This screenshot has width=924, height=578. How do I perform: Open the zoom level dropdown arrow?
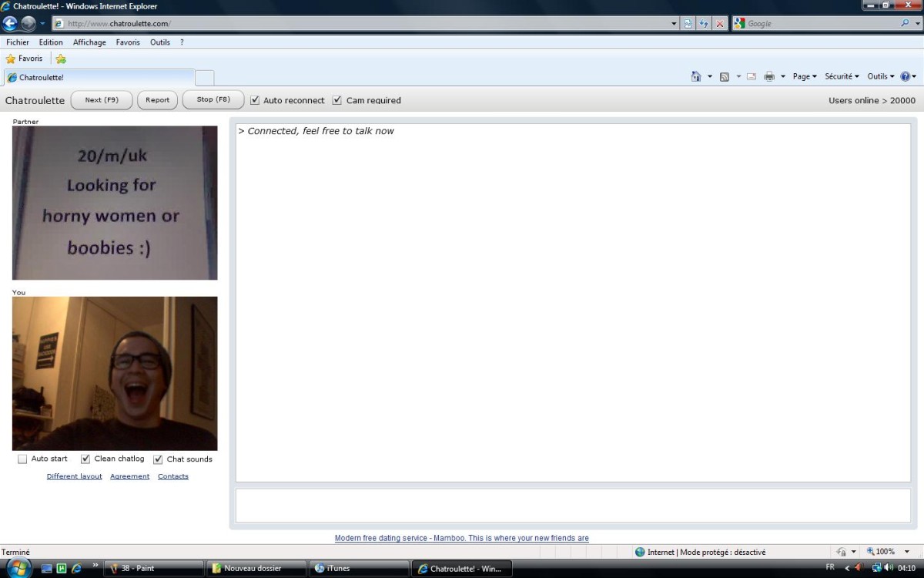(x=907, y=552)
